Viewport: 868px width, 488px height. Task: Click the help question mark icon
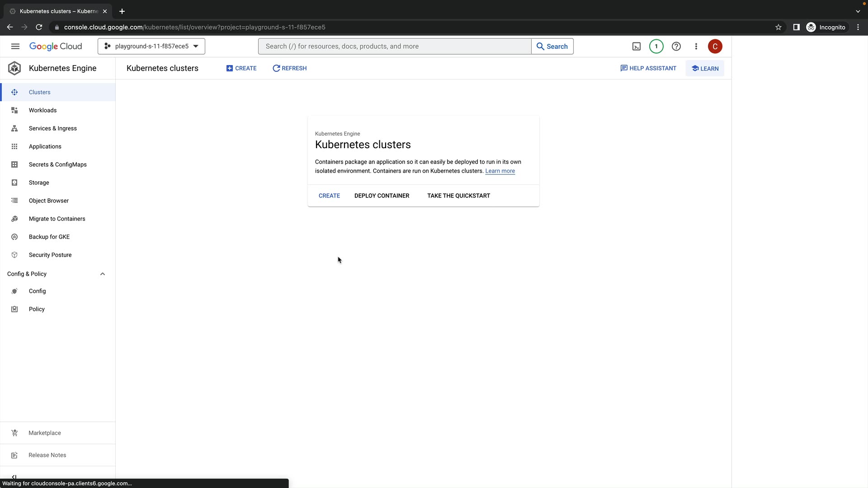point(676,46)
